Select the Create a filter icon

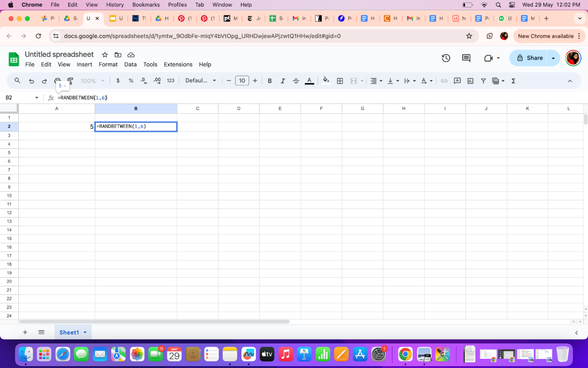[x=483, y=80]
